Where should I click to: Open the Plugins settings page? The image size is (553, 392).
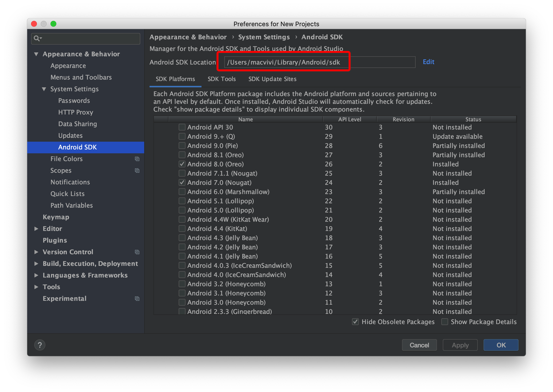coord(55,240)
